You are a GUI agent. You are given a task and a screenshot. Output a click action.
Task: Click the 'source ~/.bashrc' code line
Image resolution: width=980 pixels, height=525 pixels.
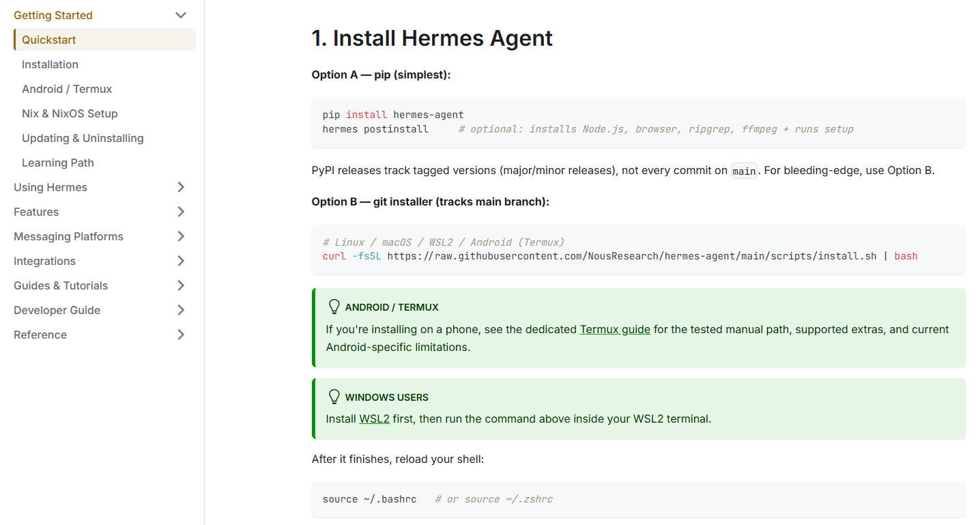coord(437,499)
